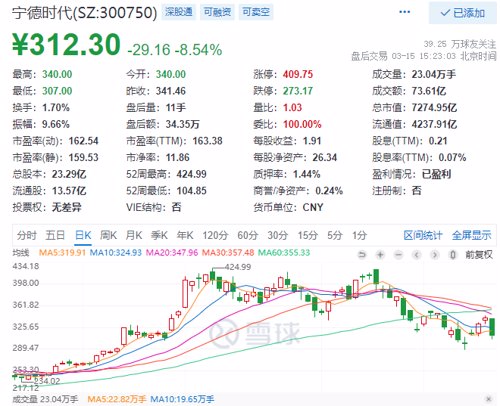Viewport: 500px width, 406px height.
Task: Switch to the 60分 interval tab
Action: (x=248, y=235)
